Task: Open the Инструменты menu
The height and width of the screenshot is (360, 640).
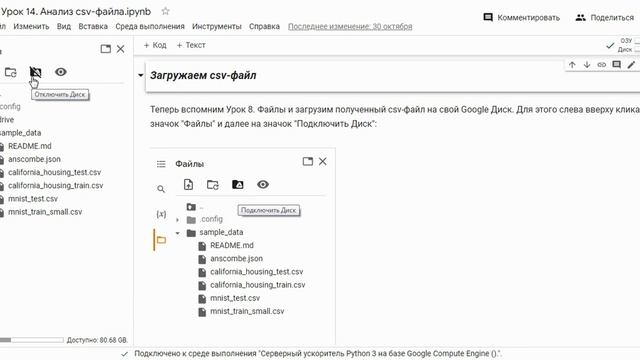Action: (217, 27)
